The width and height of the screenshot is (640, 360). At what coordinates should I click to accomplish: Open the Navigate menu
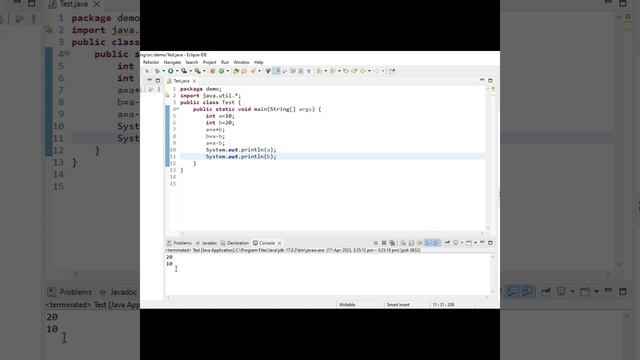172,62
